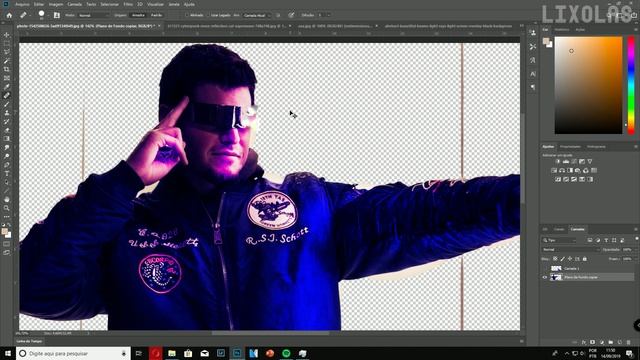This screenshot has width=640, height=360.
Task: Select the Healing Brush tool in the toolbar
Action: pos(7,95)
